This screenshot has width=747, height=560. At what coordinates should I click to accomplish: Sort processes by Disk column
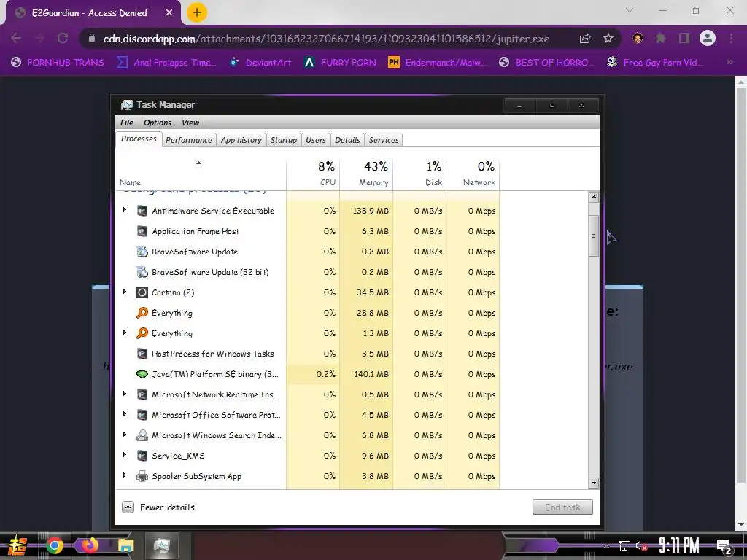(419, 174)
